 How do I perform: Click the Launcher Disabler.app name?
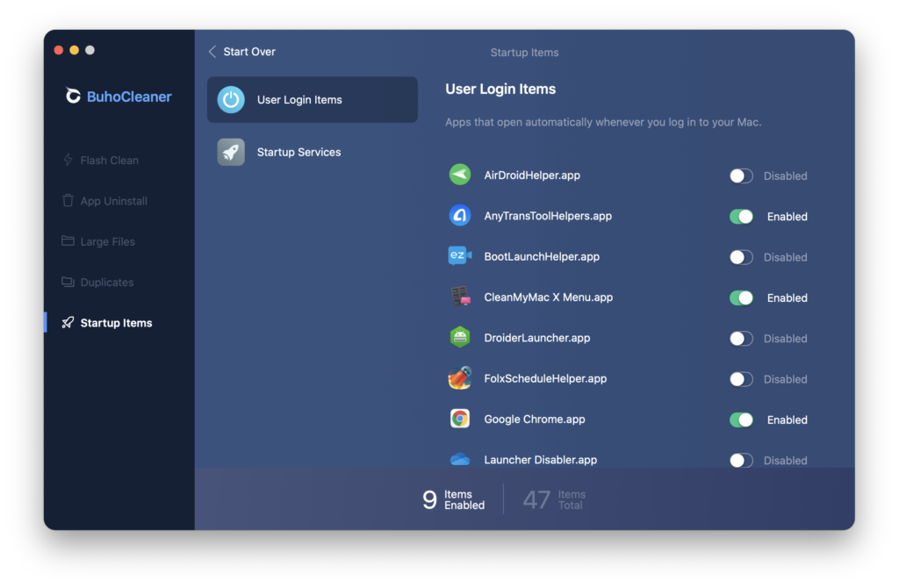point(540,460)
